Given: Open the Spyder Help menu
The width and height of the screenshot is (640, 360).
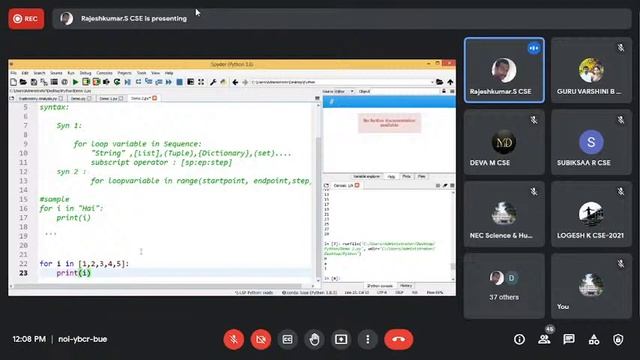Looking at the screenshot, I should [169, 73].
